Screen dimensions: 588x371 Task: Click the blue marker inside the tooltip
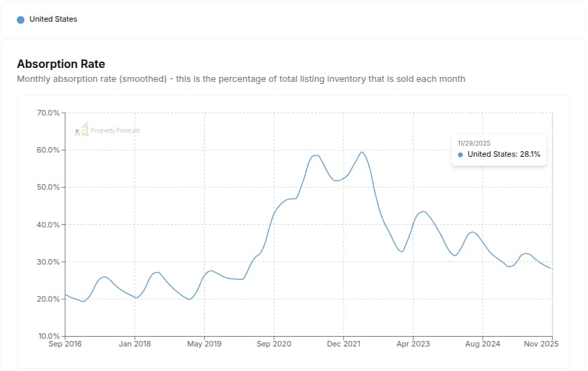tap(460, 155)
